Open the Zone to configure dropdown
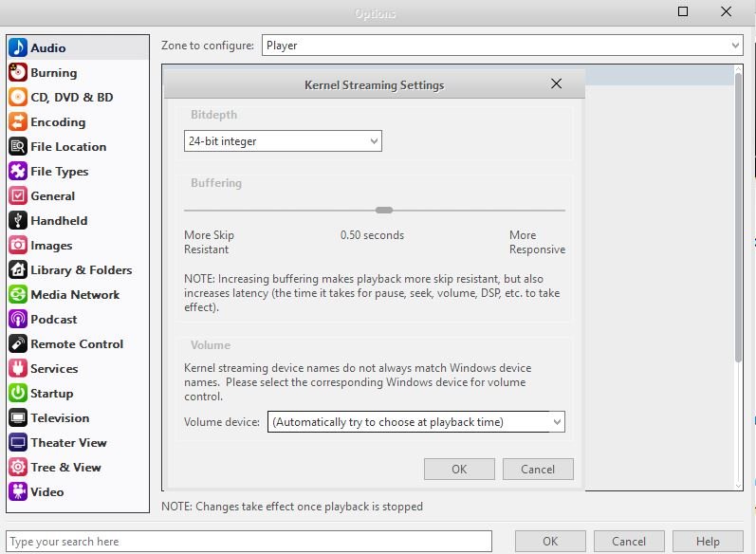Image resolution: width=756 pixels, height=554 pixels. coord(502,45)
